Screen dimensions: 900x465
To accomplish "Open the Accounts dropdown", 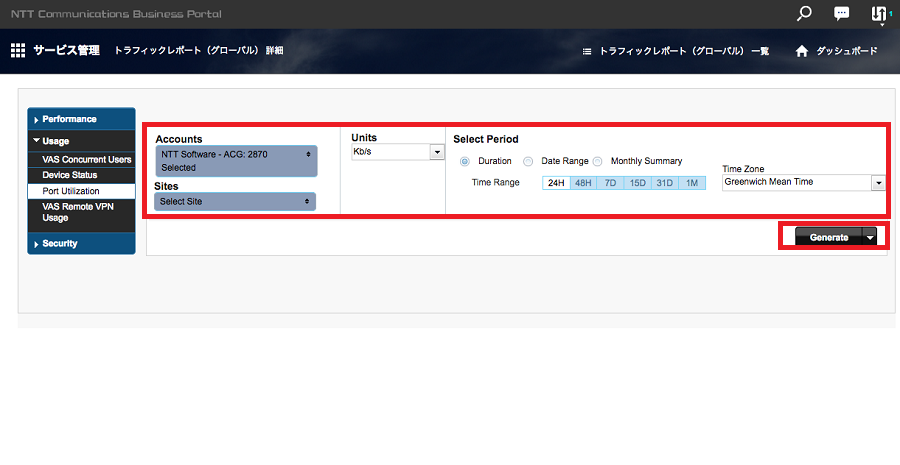I will click(236, 161).
